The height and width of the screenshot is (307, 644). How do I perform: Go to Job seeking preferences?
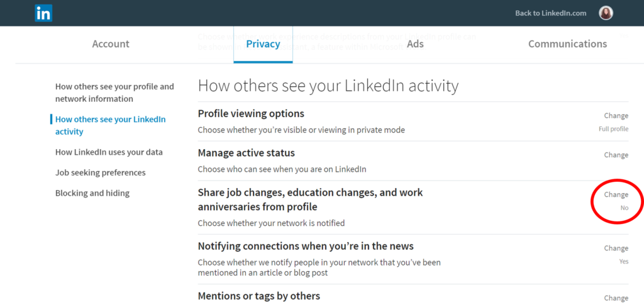pyautogui.click(x=100, y=172)
